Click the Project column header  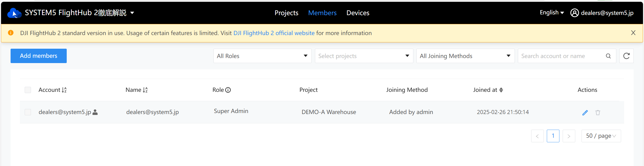tap(308, 90)
